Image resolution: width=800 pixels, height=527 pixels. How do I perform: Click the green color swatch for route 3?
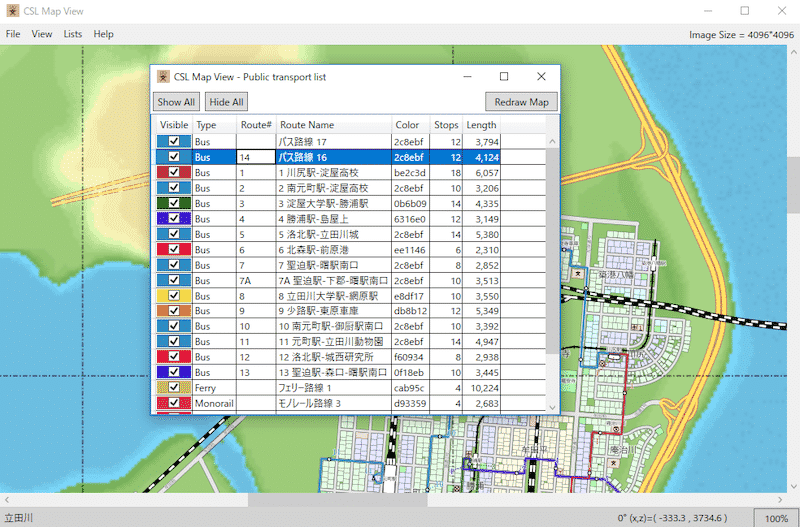click(x=161, y=203)
